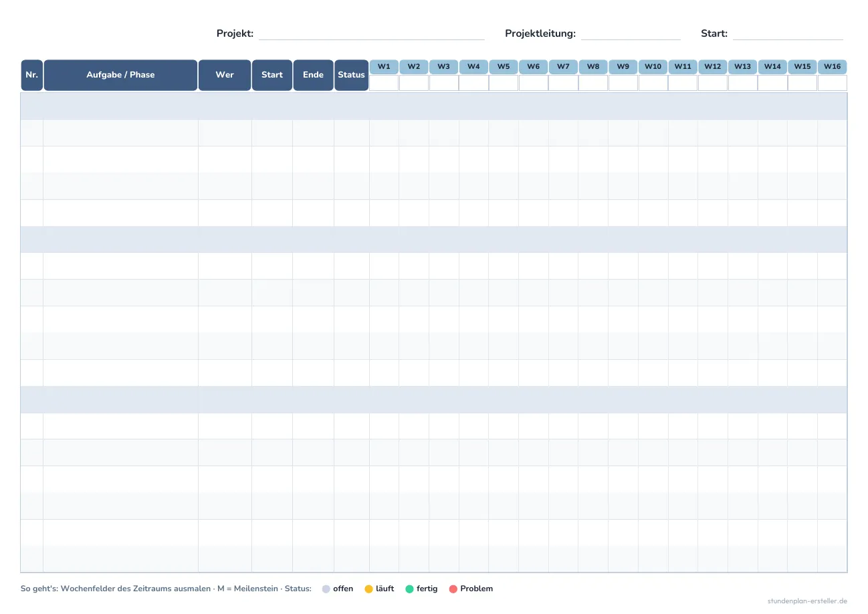Select the Wer column header
The image size is (868, 614).
click(225, 75)
